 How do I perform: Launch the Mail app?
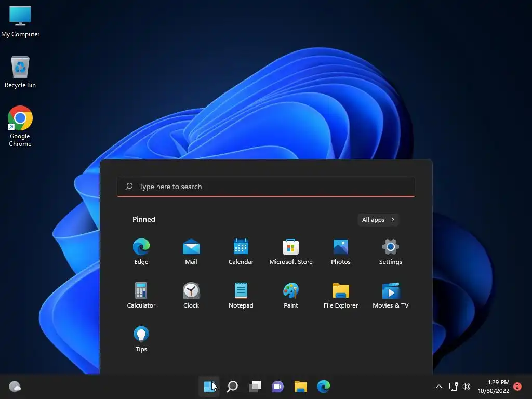click(x=191, y=252)
